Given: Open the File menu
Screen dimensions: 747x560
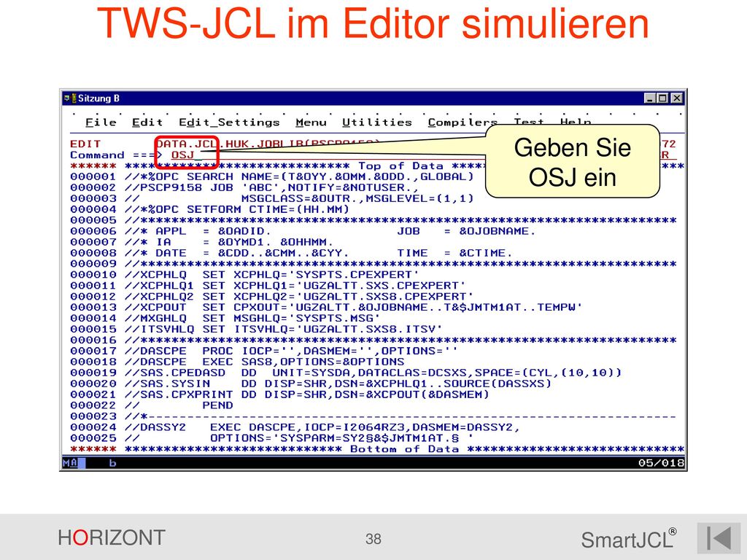Looking at the screenshot, I should pos(101,122).
